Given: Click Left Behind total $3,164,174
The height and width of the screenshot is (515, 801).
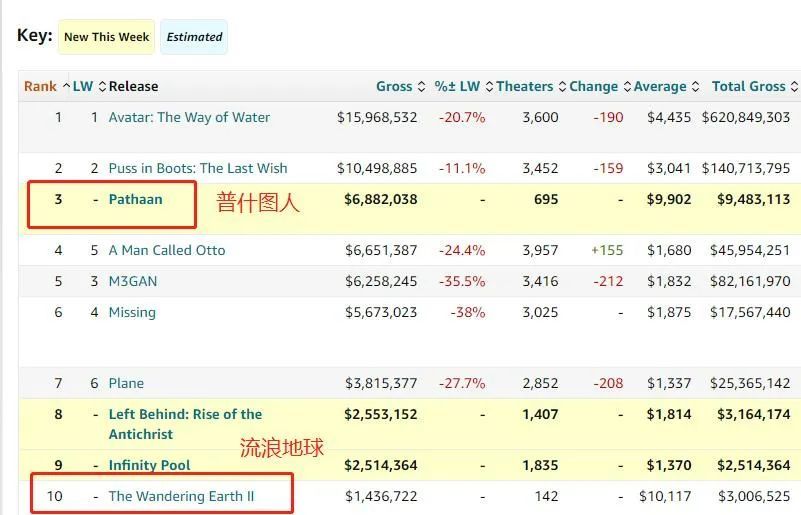Looking at the screenshot, I should (x=753, y=414).
